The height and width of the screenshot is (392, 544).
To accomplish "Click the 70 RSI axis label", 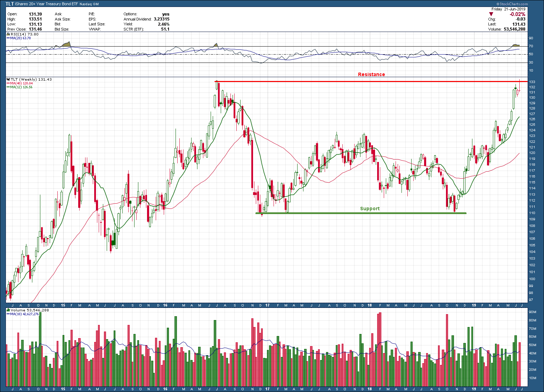I will tap(531, 46).
